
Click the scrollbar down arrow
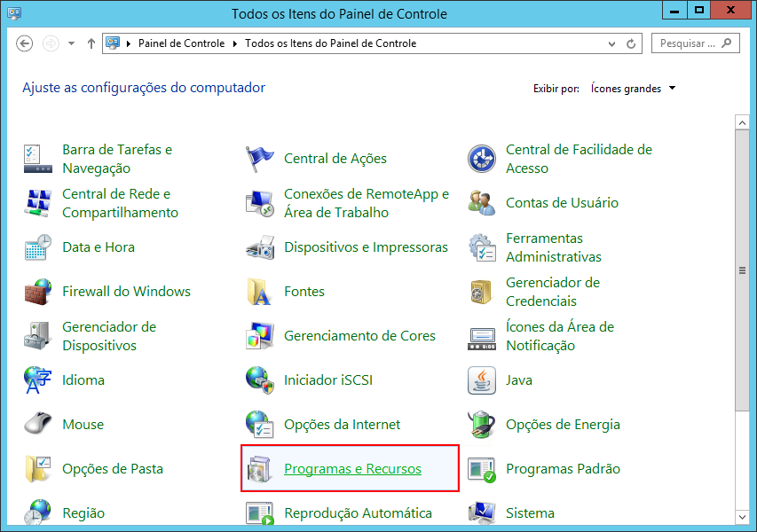point(743,518)
